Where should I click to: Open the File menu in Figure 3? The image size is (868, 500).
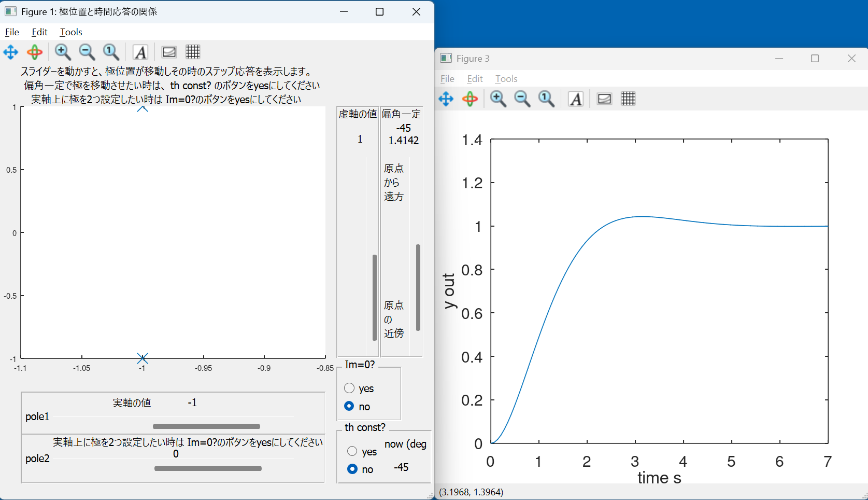tap(447, 79)
